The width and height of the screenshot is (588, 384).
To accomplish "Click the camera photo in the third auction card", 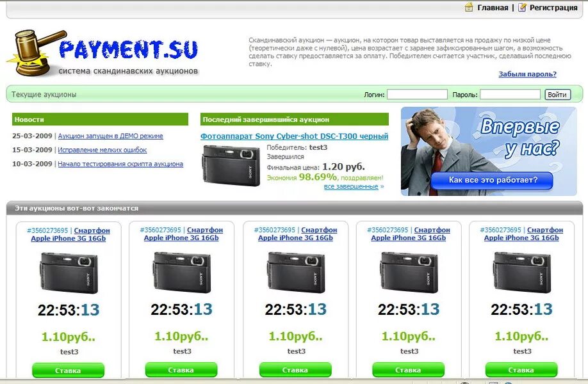I will click(295, 272).
